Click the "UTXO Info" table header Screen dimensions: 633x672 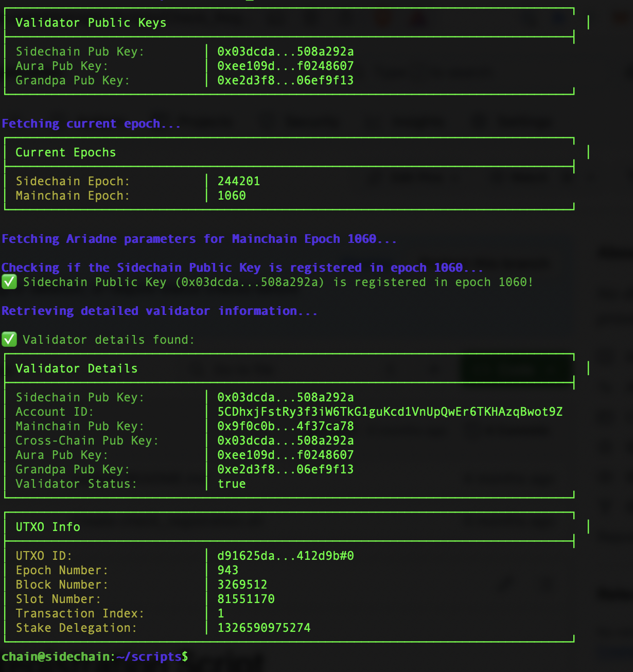(x=48, y=527)
